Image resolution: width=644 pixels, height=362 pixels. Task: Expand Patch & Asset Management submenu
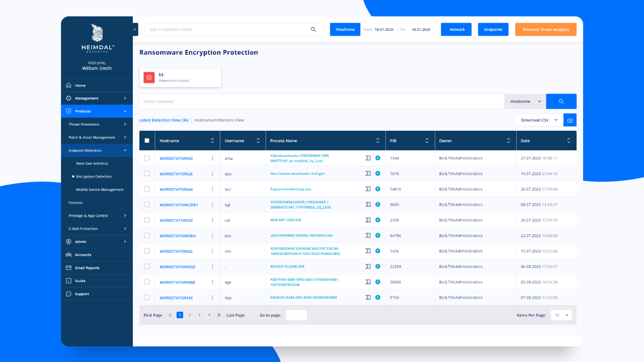click(97, 138)
